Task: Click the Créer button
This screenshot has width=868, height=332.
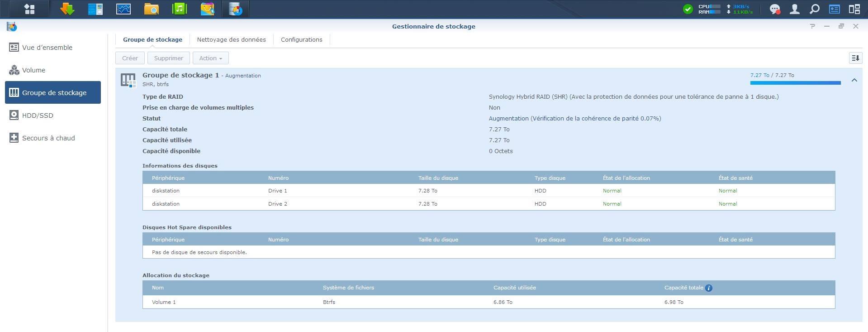Action: [x=130, y=58]
